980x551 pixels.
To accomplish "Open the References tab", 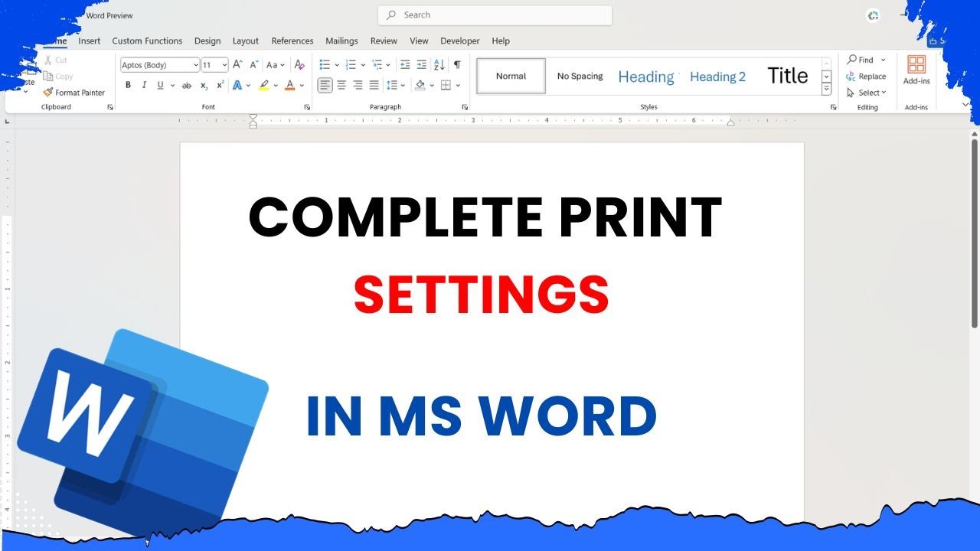I will (292, 41).
